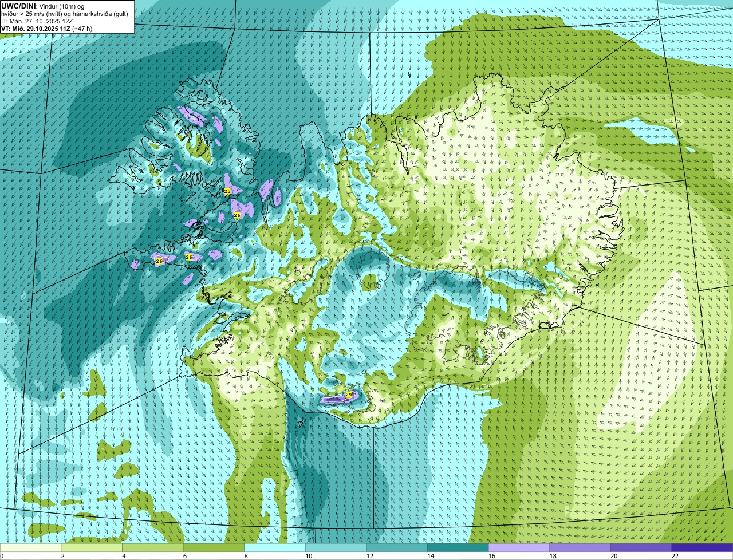Viewport: 733px width, 560px height.
Task: Click the scale label '6' under the legend
Action: [x=184, y=556]
